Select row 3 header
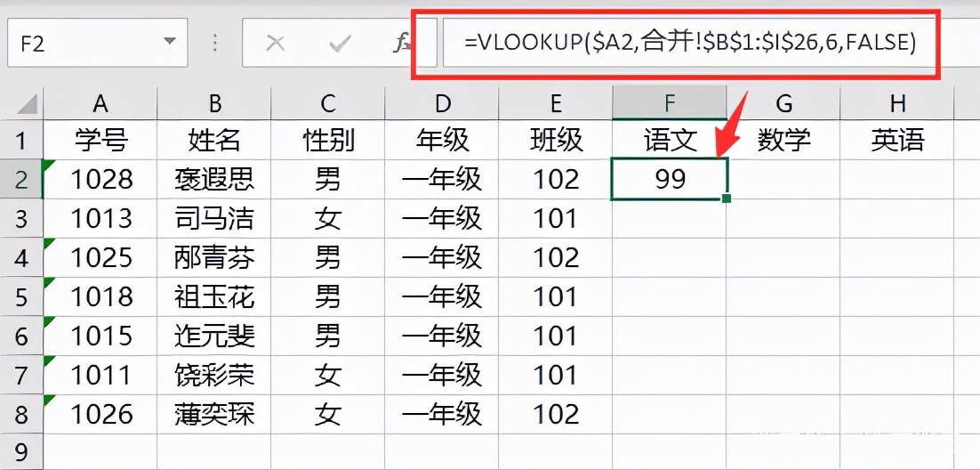 (x=21, y=218)
